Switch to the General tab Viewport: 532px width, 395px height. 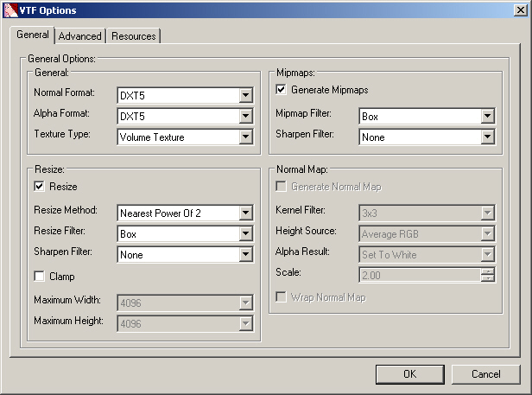click(33, 35)
